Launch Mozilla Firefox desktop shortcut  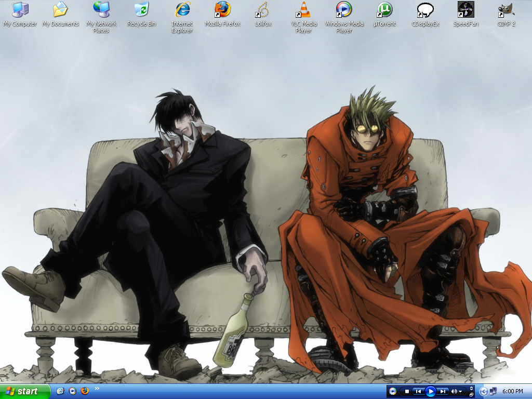(x=222, y=14)
